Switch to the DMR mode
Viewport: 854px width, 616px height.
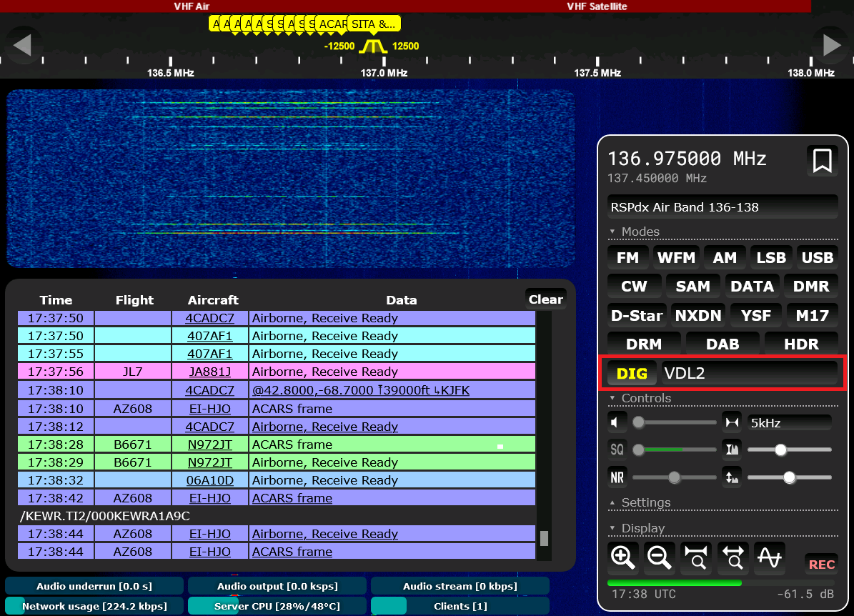coord(811,286)
